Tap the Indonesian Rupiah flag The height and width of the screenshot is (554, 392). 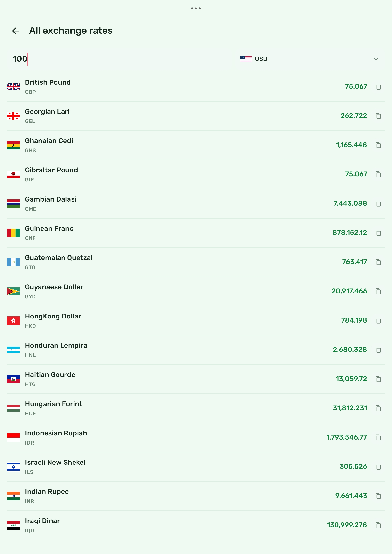point(13,437)
